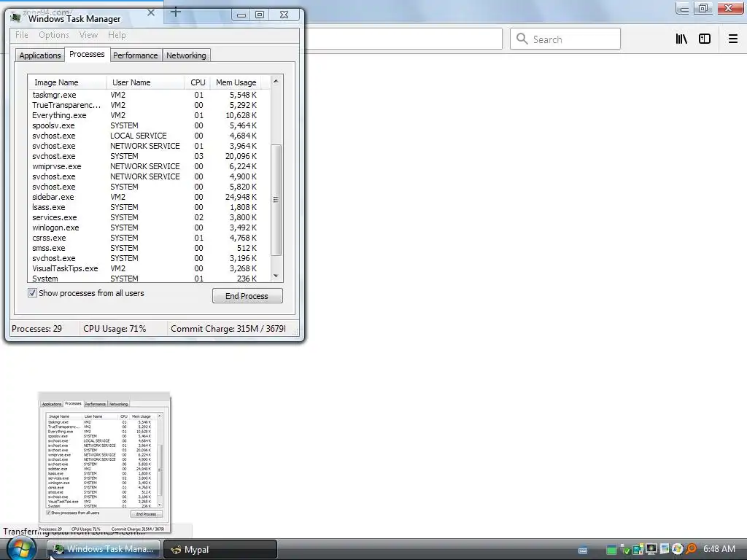Select svchost.exe LOCAL SERVICE row
The width and height of the screenshot is (747, 560).
[149, 136]
